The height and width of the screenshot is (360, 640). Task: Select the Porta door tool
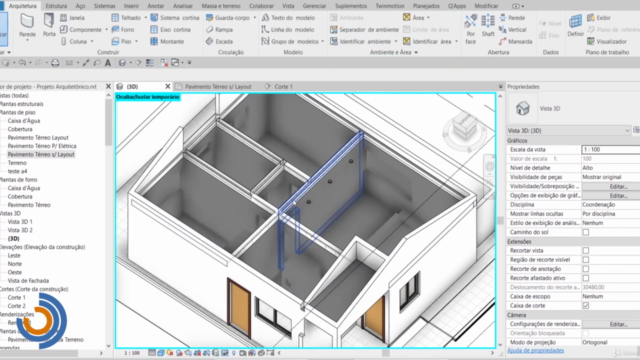click(x=49, y=25)
